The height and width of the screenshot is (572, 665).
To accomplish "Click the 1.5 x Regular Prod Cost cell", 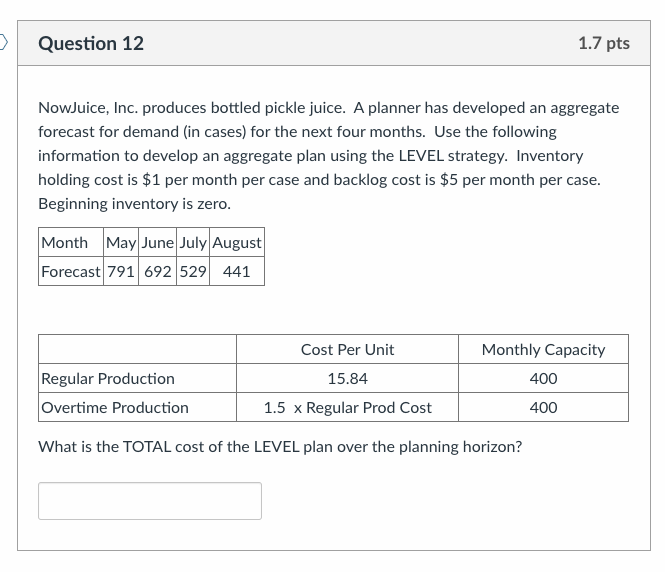I will (347, 407).
